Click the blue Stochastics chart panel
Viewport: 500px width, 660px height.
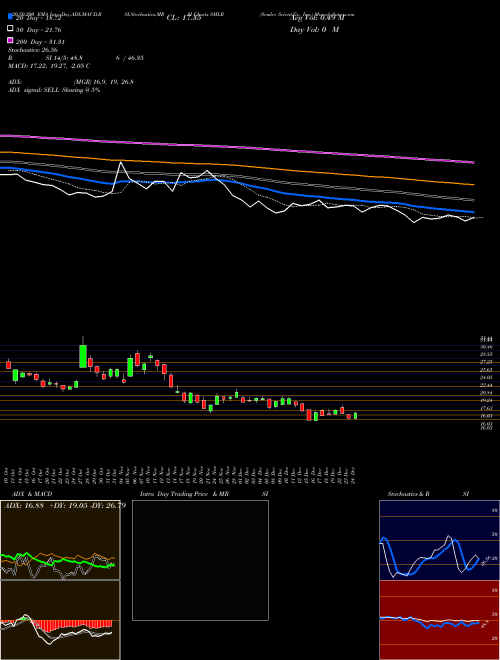click(439, 540)
